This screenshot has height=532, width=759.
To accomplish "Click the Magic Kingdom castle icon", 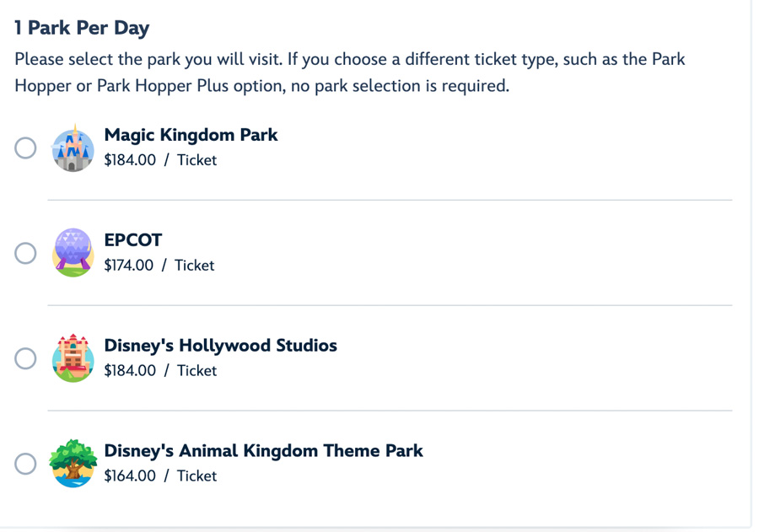I will (73, 148).
